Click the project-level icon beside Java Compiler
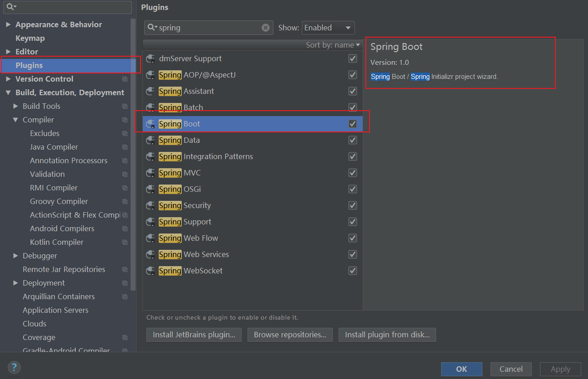The image size is (588, 379). [125, 147]
